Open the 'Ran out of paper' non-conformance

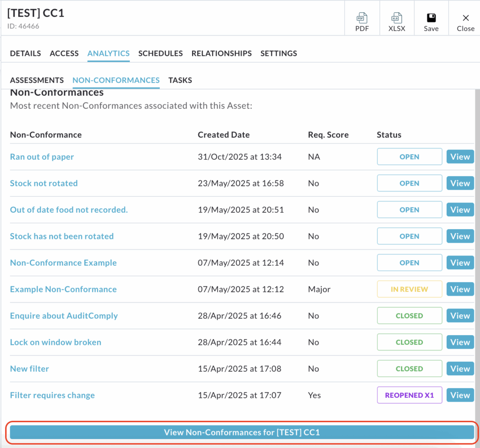point(42,157)
